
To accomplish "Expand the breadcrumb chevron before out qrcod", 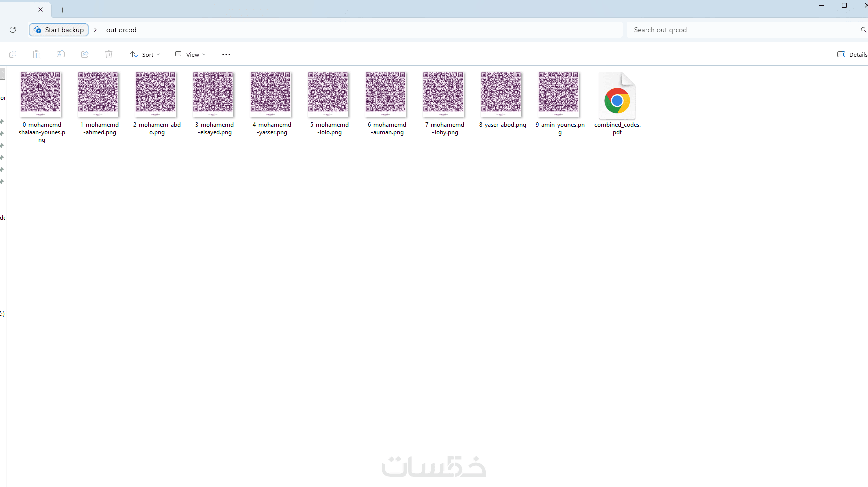I will tap(95, 30).
